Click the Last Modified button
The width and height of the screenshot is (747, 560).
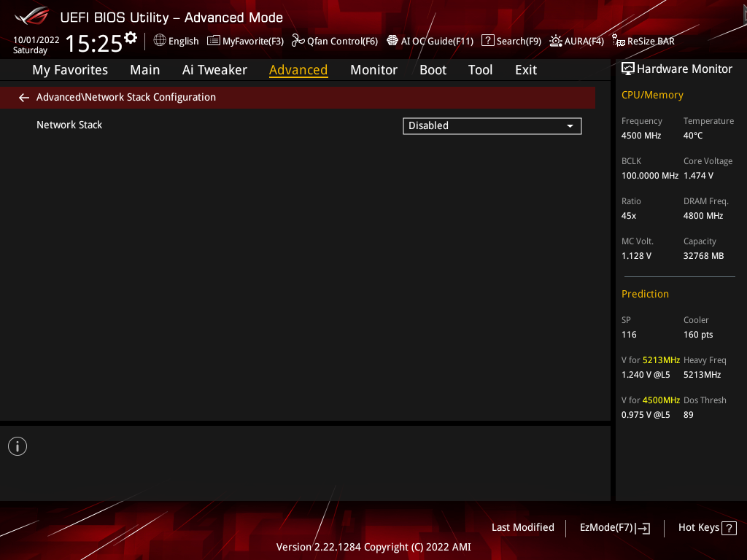click(522, 528)
